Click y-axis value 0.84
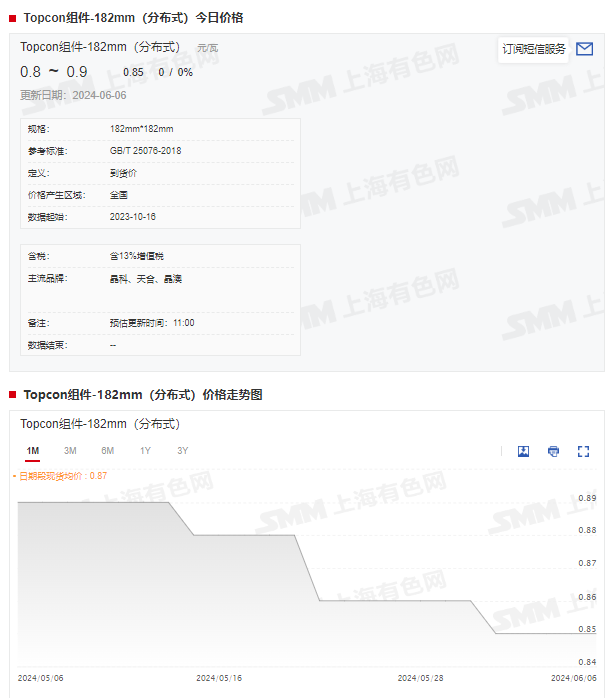Image resolution: width=611 pixels, height=698 pixels. click(x=587, y=662)
